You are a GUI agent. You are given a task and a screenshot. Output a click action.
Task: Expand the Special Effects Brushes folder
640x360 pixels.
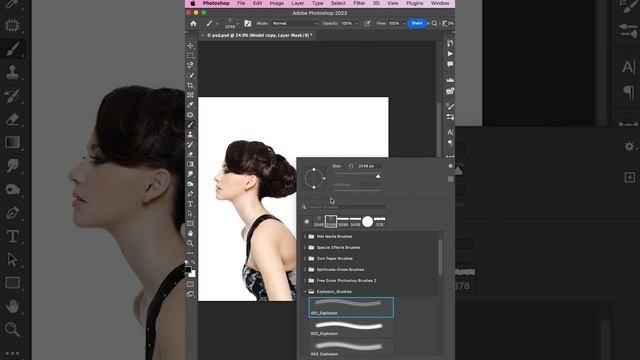[305, 247]
